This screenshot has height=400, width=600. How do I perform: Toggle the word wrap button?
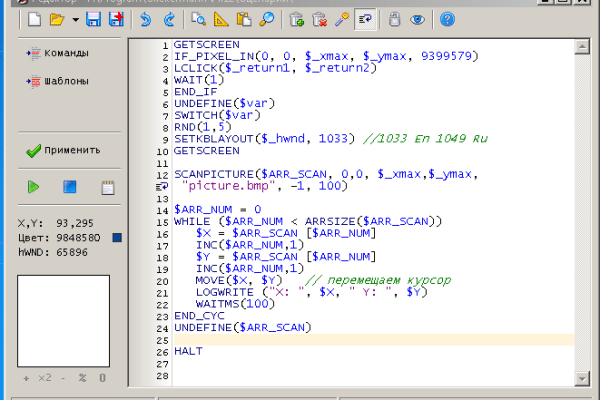pos(365,19)
